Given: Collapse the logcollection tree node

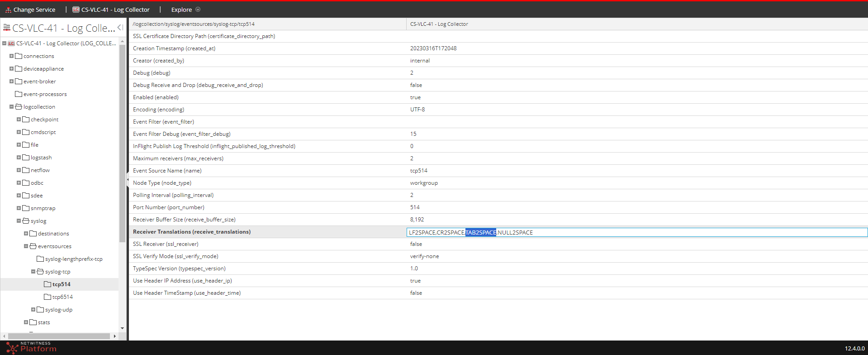Looking at the screenshot, I should 11,107.
